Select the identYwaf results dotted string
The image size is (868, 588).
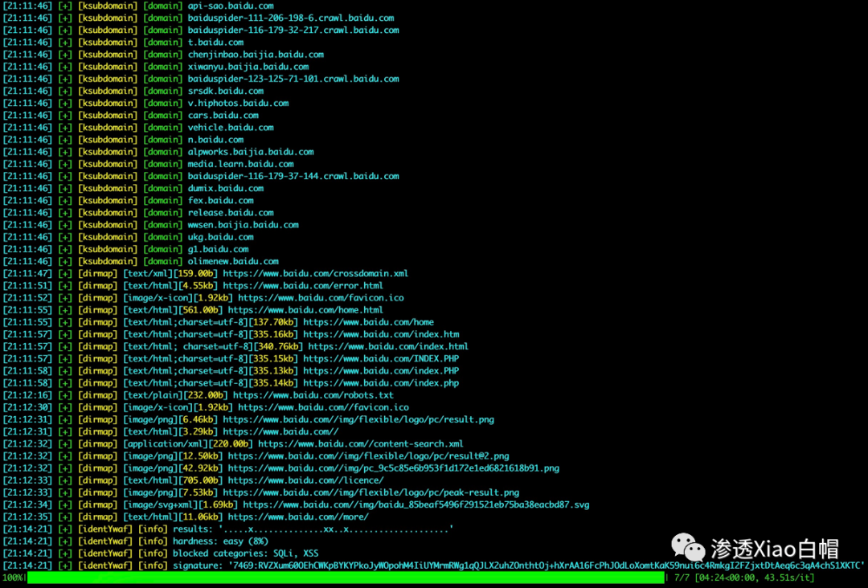338,529
